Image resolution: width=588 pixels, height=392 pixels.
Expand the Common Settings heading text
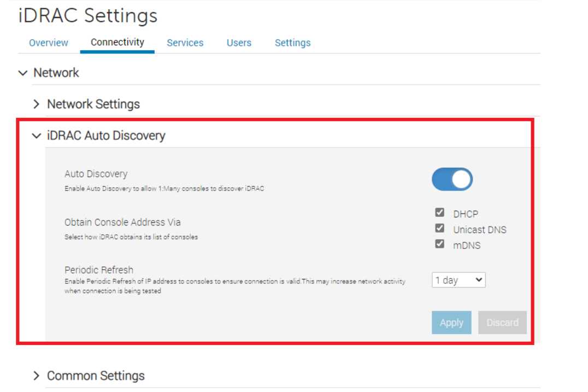coord(96,376)
